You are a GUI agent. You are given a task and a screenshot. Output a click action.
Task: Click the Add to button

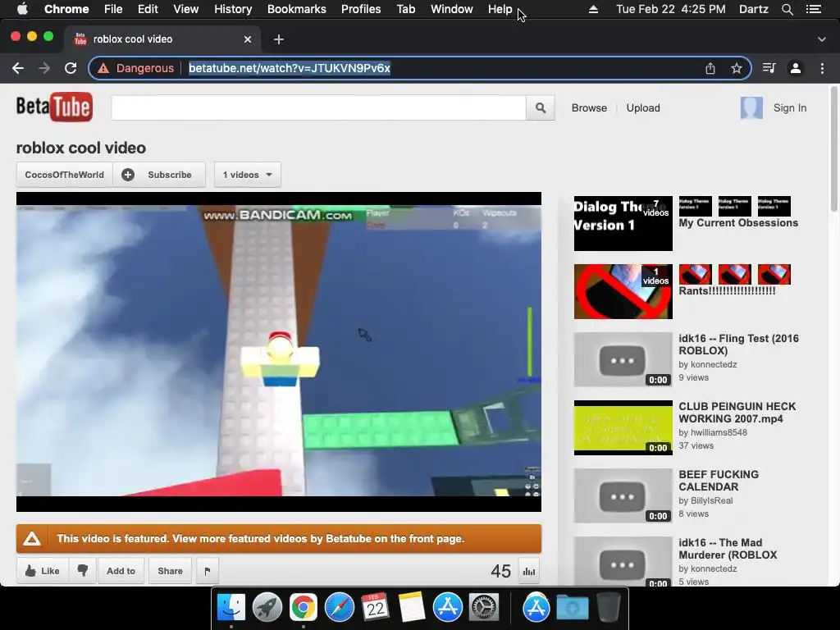pos(121,571)
